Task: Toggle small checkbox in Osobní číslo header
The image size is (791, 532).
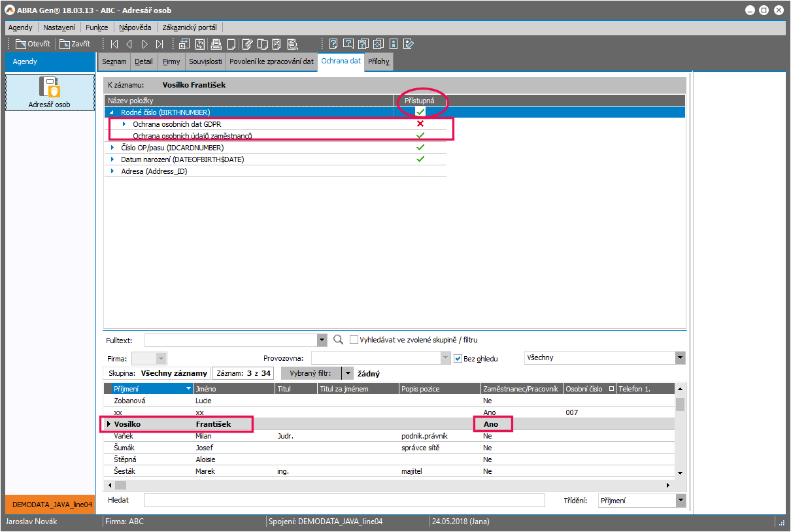Action: 611,389
